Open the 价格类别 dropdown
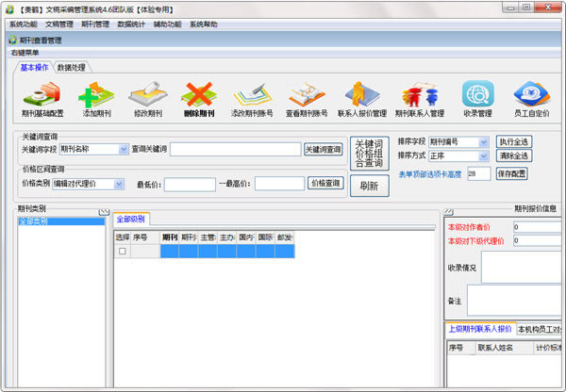Viewport: 566px width, 392px height. [x=119, y=184]
